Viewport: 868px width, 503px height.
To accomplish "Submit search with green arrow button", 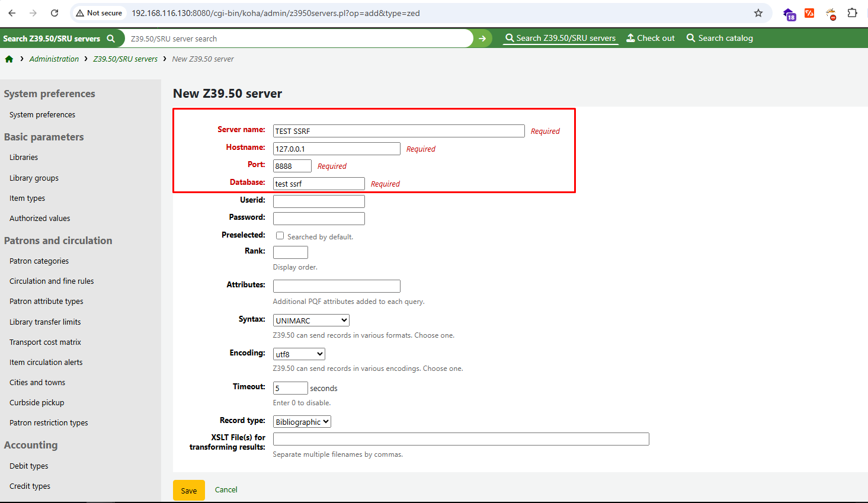I will [482, 39].
